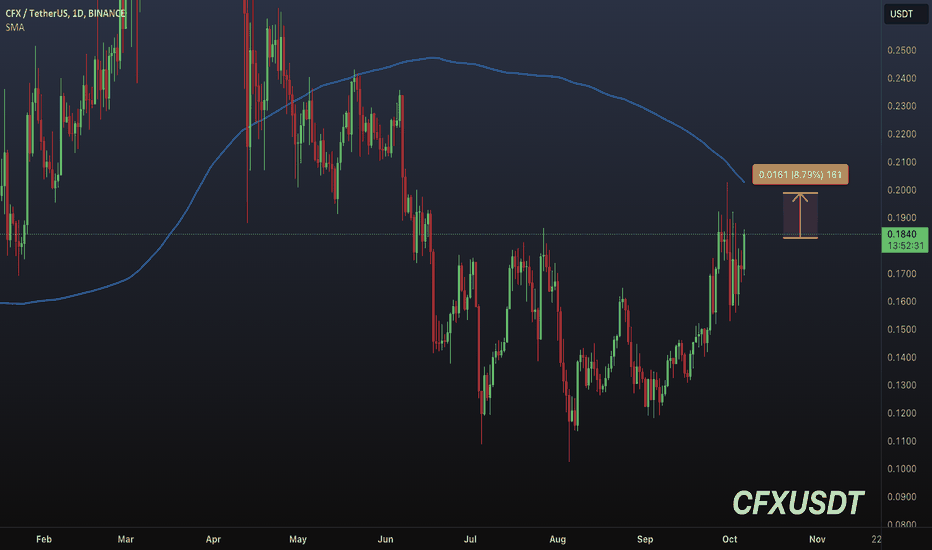Click the Aug date axis label
The width and height of the screenshot is (932, 550).
pyautogui.click(x=558, y=539)
